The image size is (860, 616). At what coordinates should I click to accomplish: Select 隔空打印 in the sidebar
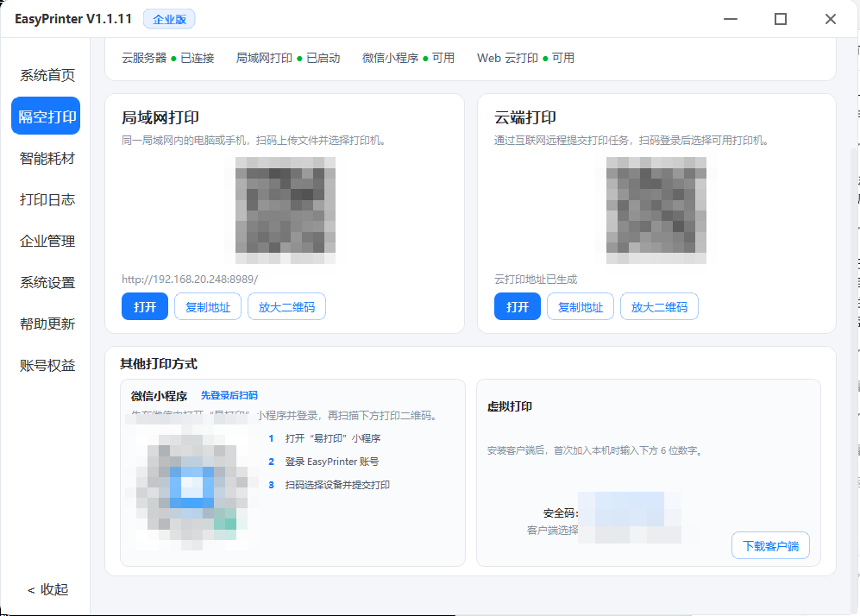46,116
